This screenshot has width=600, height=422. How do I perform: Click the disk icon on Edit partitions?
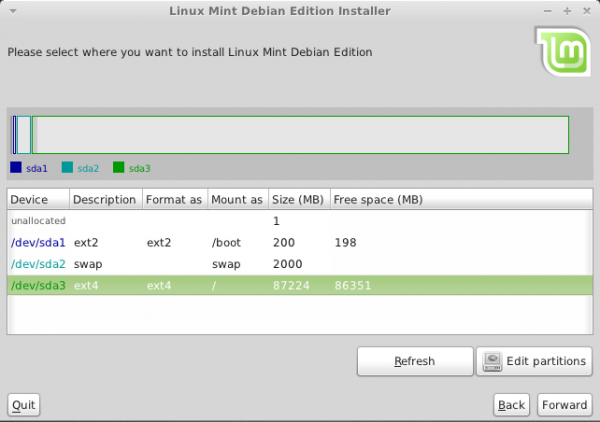click(x=492, y=362)
